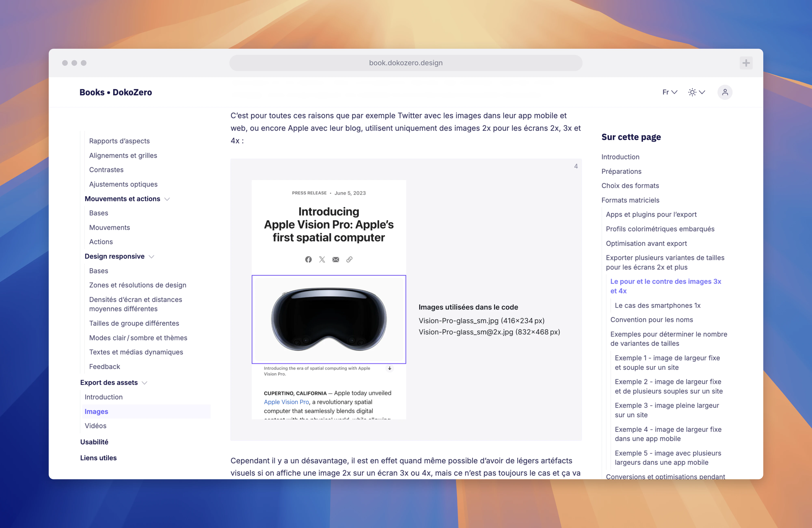Screen dimensions: 812x528
Task: Open Mouvements page in sidebar
Action: (109, 227)
